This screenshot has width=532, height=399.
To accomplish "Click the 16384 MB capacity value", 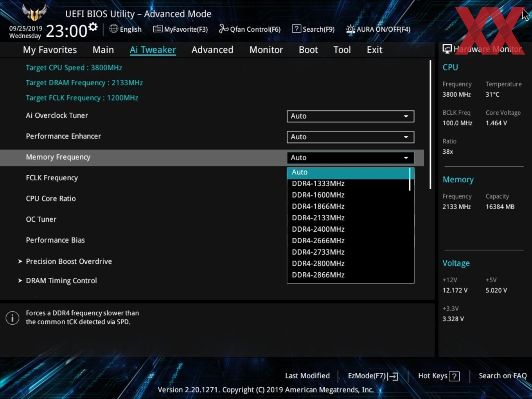I will point(500,207).
